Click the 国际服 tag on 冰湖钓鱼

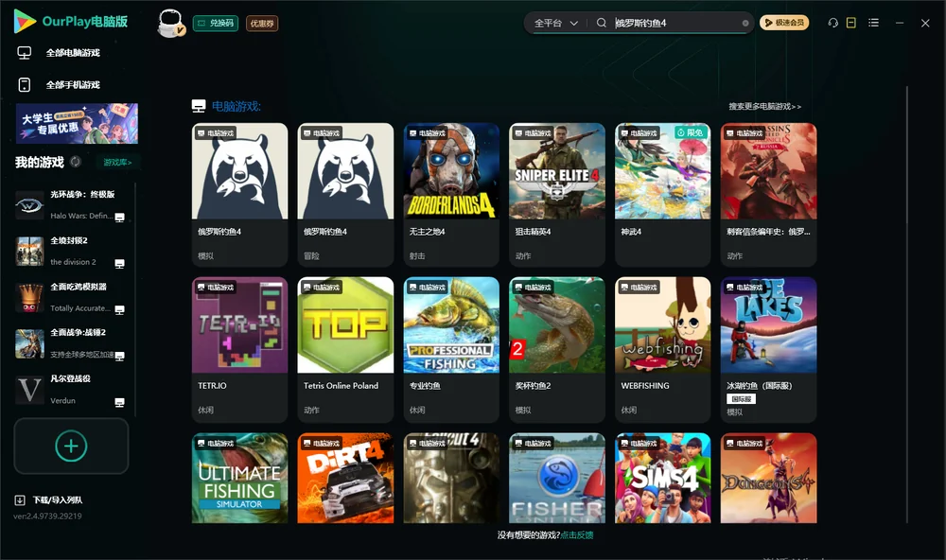(x=741, y=399)
